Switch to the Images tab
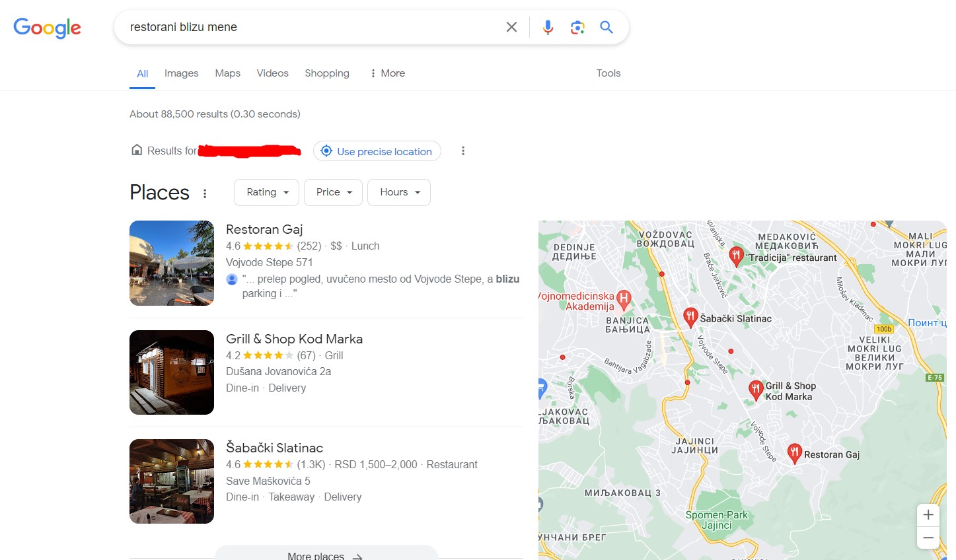Viewport: 956px width, 560px height. point(182,73)
